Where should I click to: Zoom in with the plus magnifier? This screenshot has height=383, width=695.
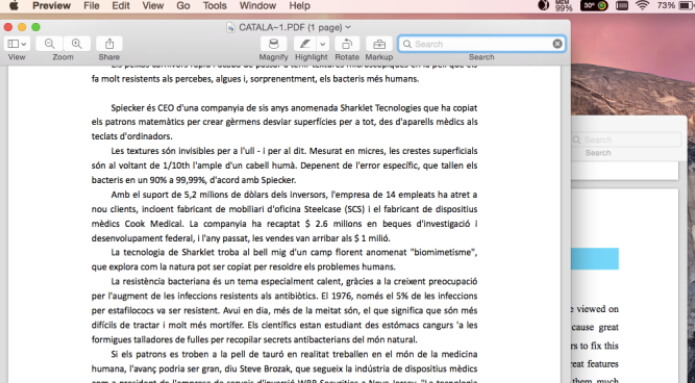(77, 44)
